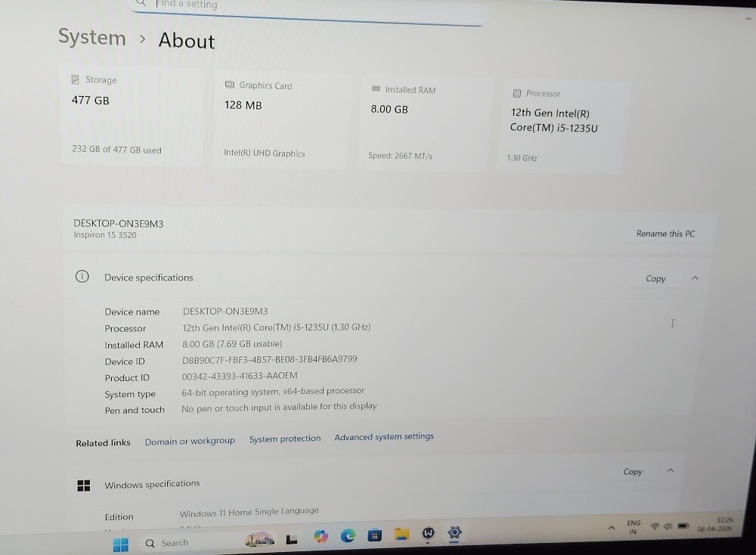Select '8.00 GB (7.69 GB usable)' text
This screenshot has width=756, height=555.
coord(232,344)
